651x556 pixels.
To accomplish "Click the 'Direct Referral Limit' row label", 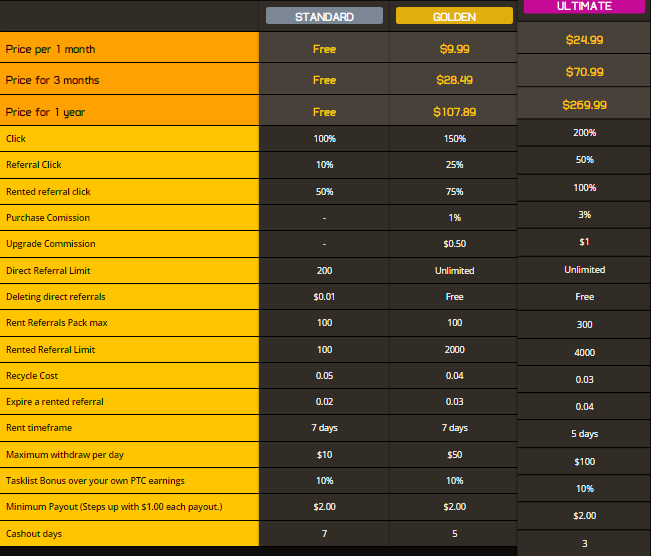I will coord(48,271).
